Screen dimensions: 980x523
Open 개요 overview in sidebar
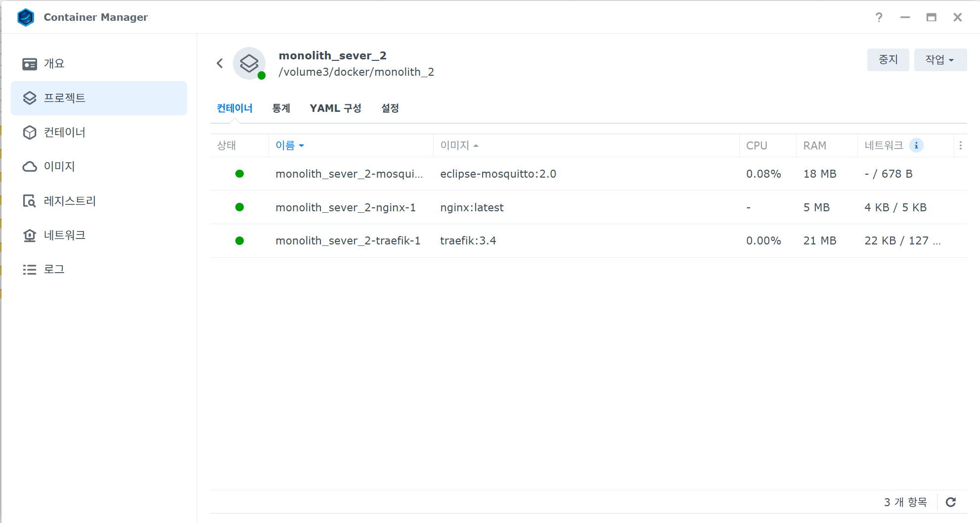54,64
